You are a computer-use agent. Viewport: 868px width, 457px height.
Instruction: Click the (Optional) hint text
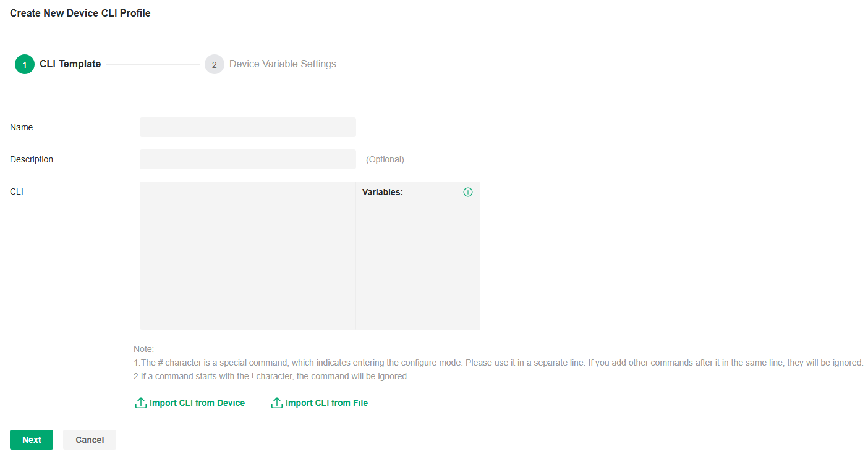coord(385,159)
